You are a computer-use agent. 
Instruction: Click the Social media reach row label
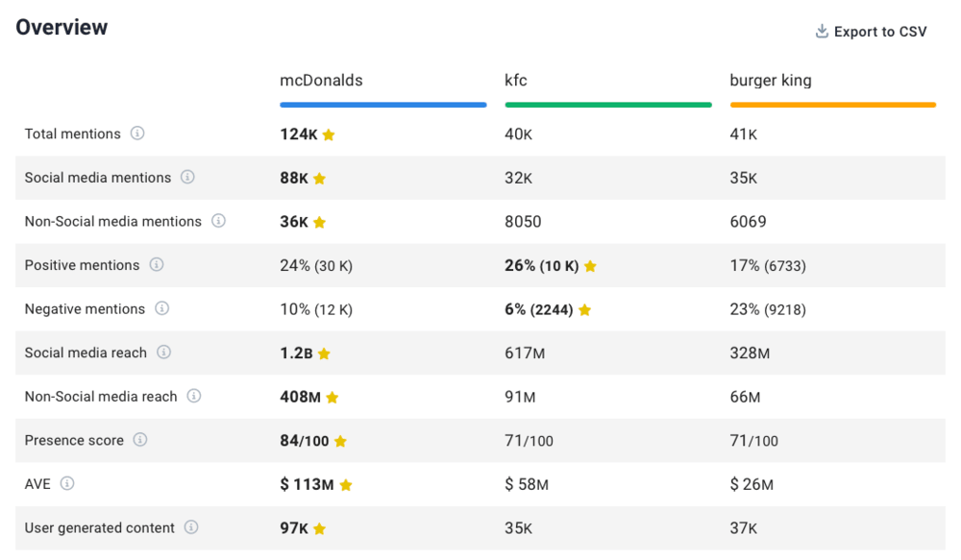tap(86, 353)
